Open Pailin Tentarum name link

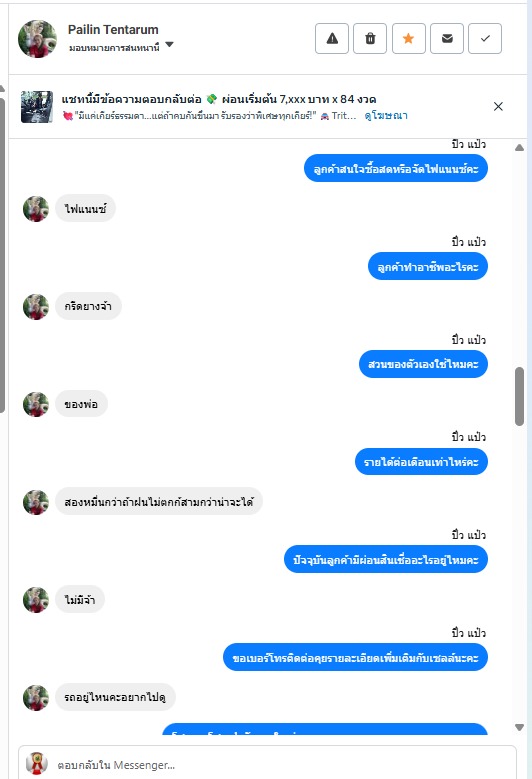coord(113,30)
